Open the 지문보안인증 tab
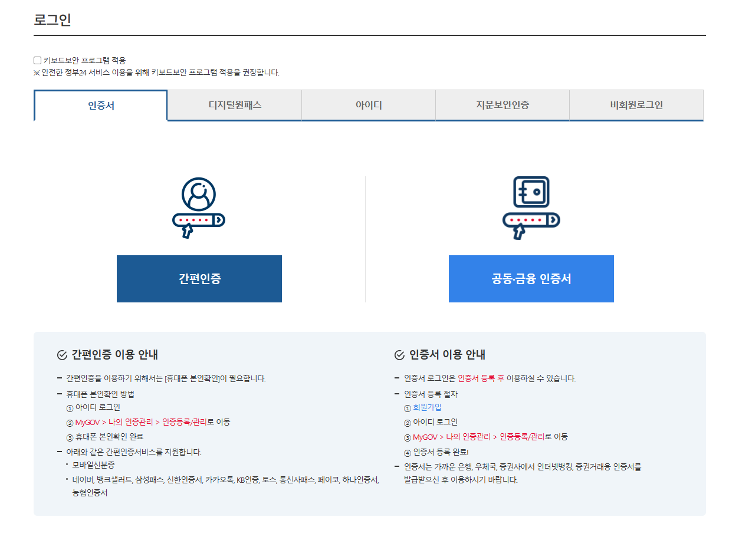The width and height of the screenshot is (739, 560). click(502, 105)
